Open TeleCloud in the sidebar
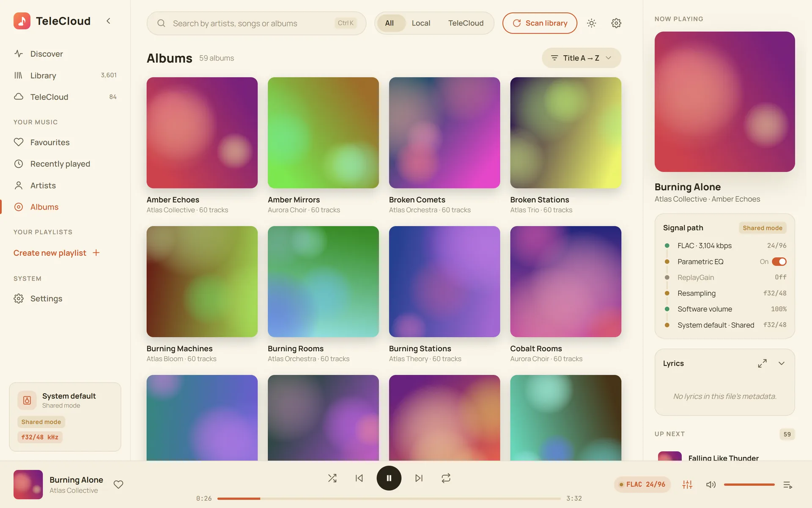Viewport: 812px width, 508px height. click(x=65, y=97)
